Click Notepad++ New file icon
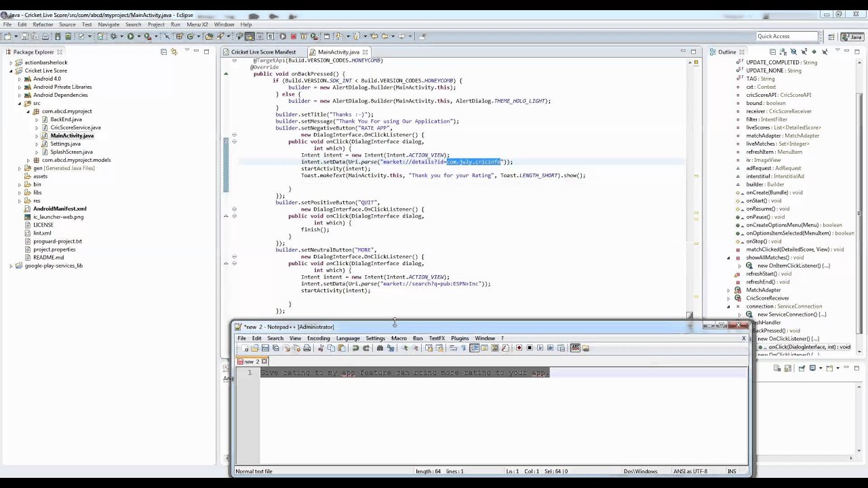Viewport: 868px width, 488px height. coord(245,348)
